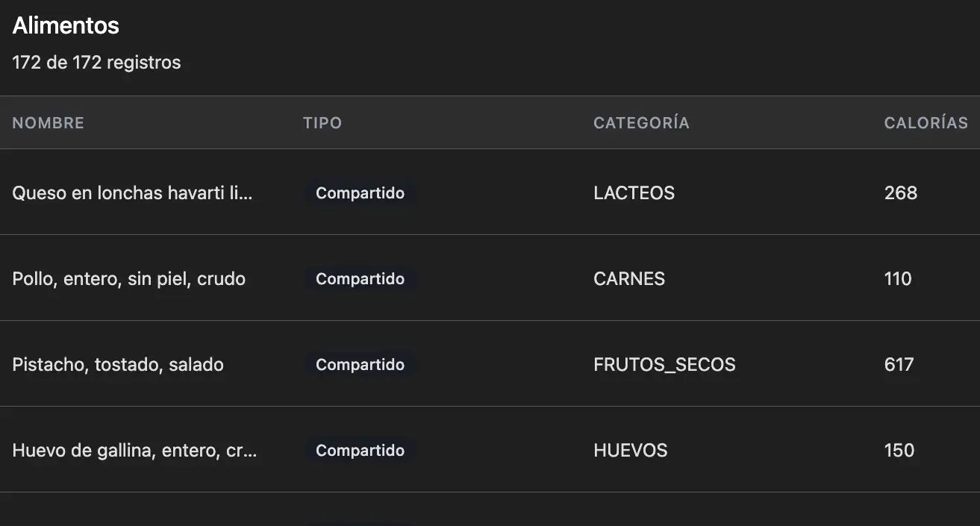980x526 pixels.
Task: Open Pistacho, tostado, salado food record
Action: [x=118, y=365]
